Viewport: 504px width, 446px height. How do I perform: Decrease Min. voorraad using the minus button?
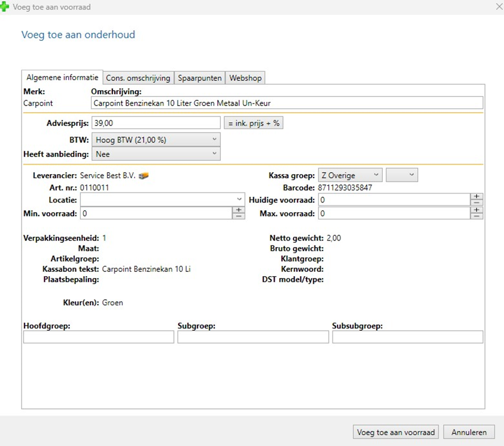click(238, 216)
